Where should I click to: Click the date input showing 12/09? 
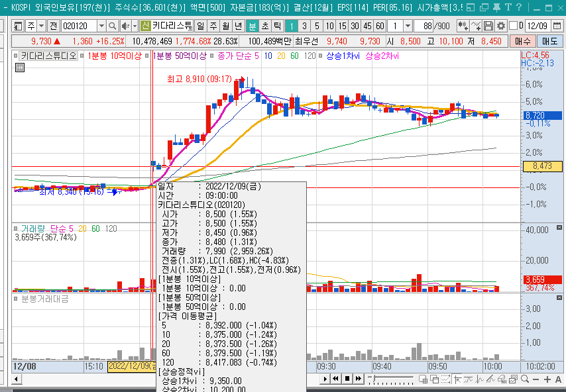click(538, 26)
